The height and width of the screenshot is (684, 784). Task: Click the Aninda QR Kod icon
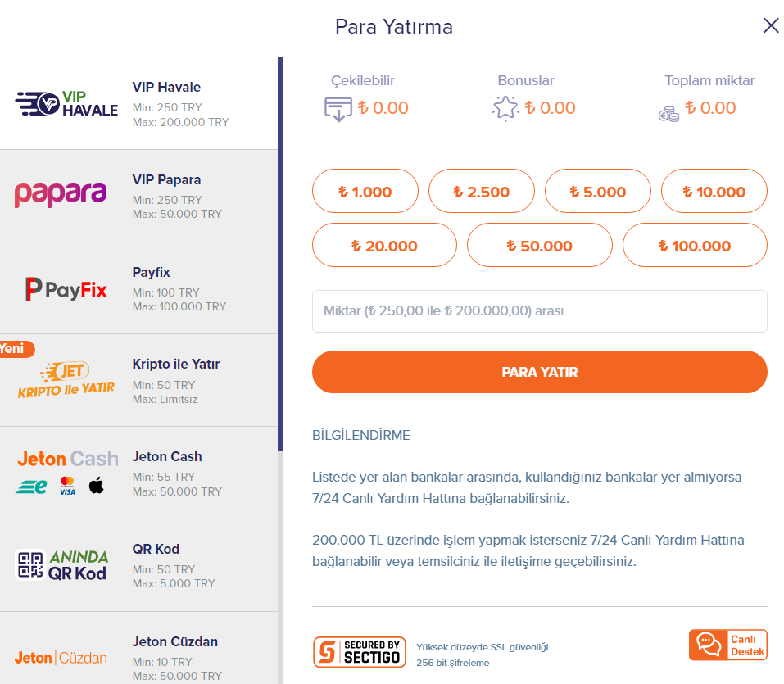tap(62, 565)
